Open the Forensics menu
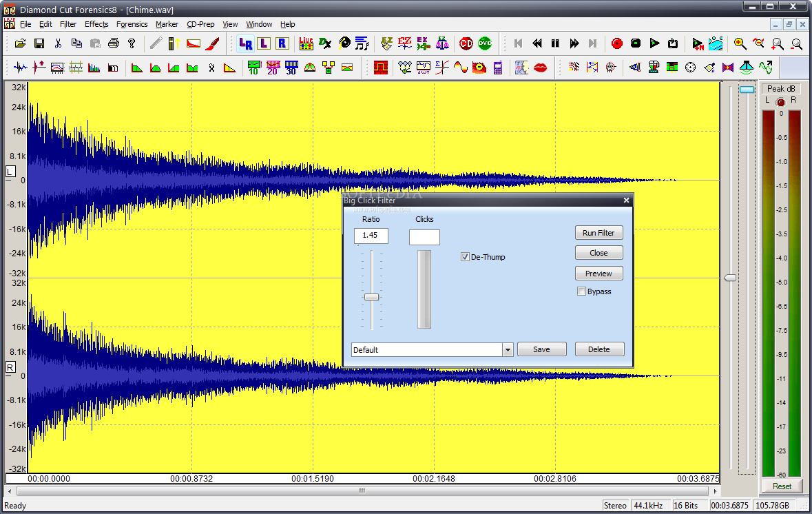 (132, 24)
